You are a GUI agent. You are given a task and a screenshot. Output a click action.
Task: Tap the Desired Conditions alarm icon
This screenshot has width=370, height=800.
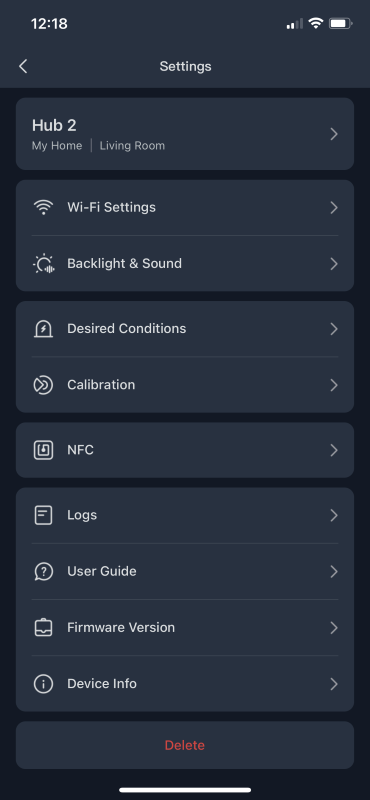point(43,329)
